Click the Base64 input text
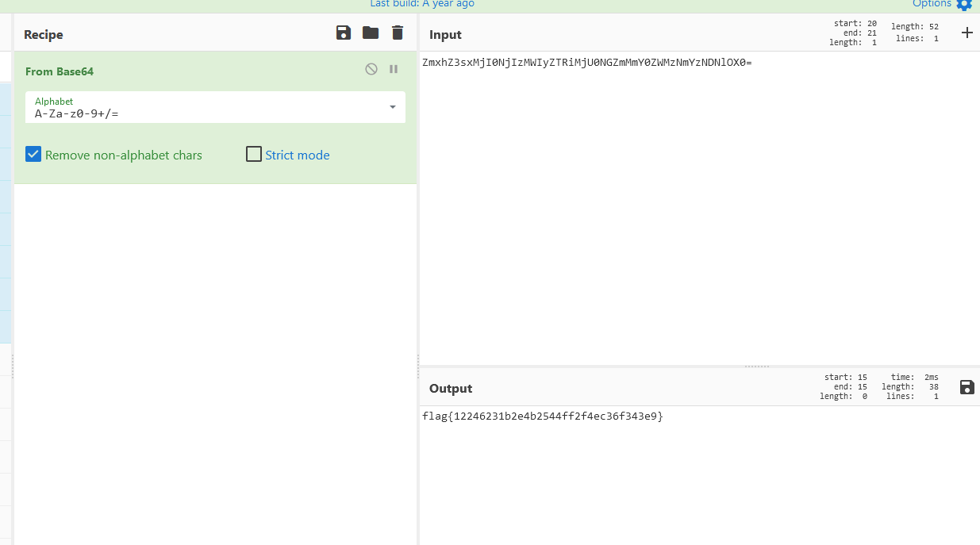 coord(587,62)
